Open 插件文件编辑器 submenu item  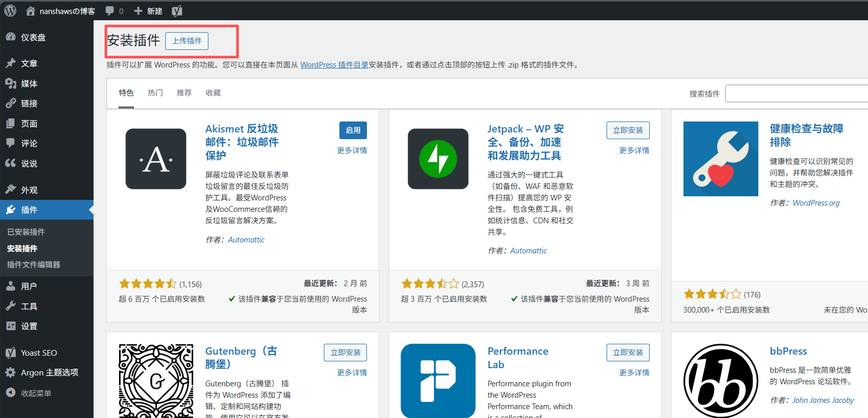(x=34, y=264)
